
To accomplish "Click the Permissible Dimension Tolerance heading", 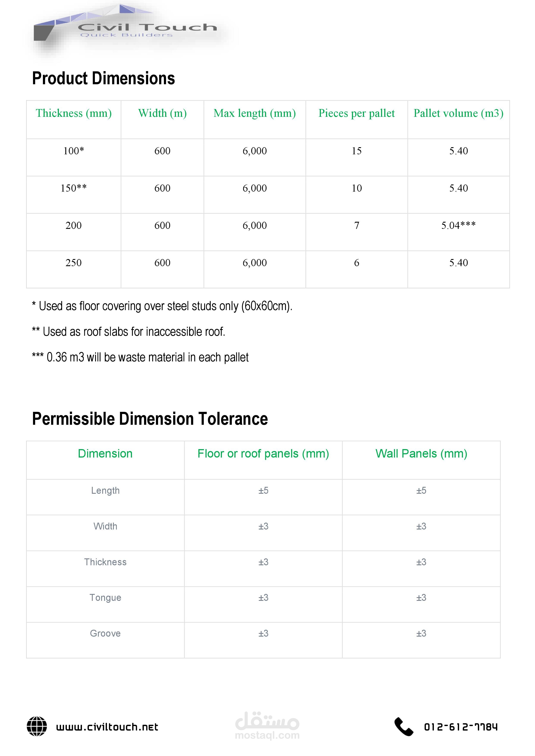I will [150, 419].
